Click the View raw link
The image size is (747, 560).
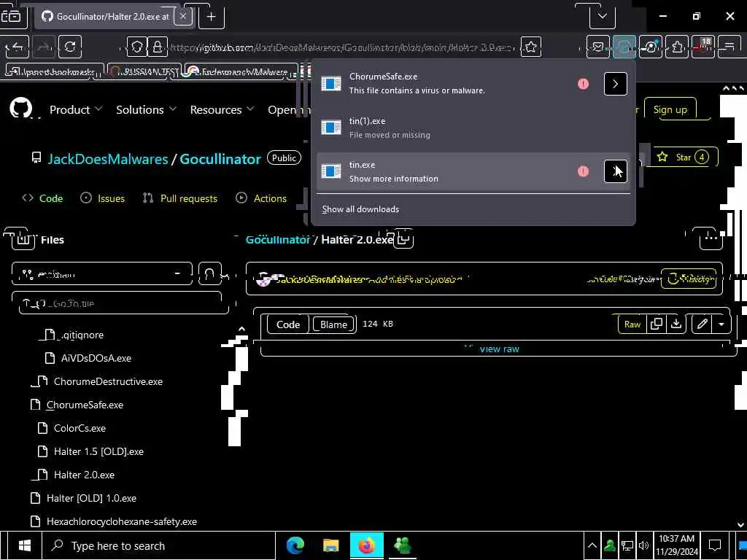pyautogui.click(x=499, y=349)
